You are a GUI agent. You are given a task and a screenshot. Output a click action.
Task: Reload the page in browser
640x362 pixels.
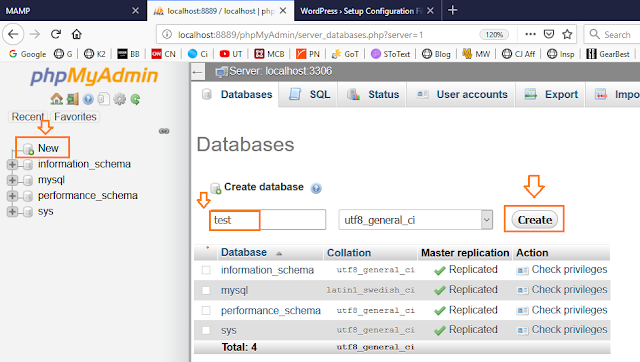pyautogui.click(x=56, y=34)
